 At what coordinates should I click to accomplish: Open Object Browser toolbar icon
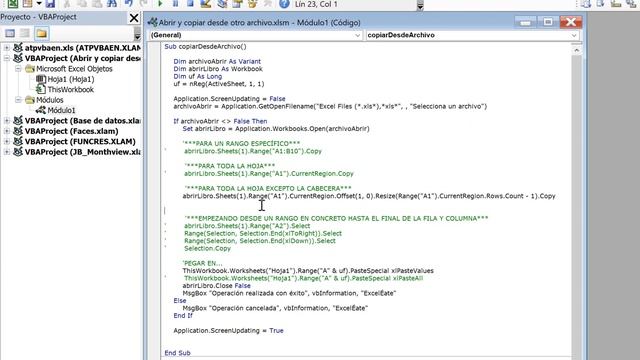(x=253, y=4)
